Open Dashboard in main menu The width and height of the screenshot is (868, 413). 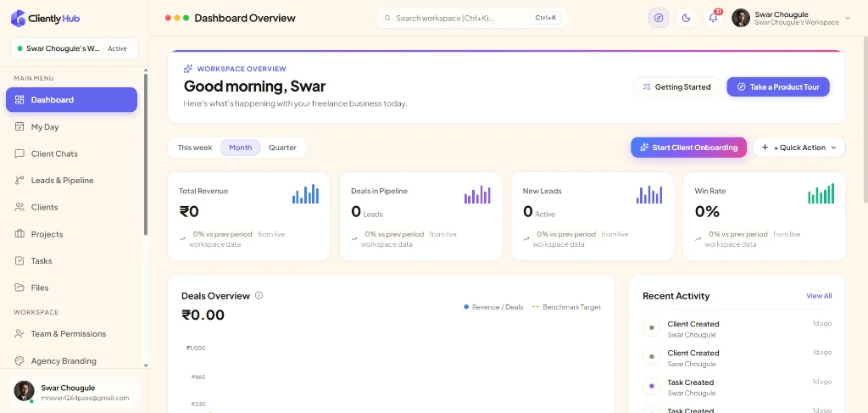coord(71,100)
